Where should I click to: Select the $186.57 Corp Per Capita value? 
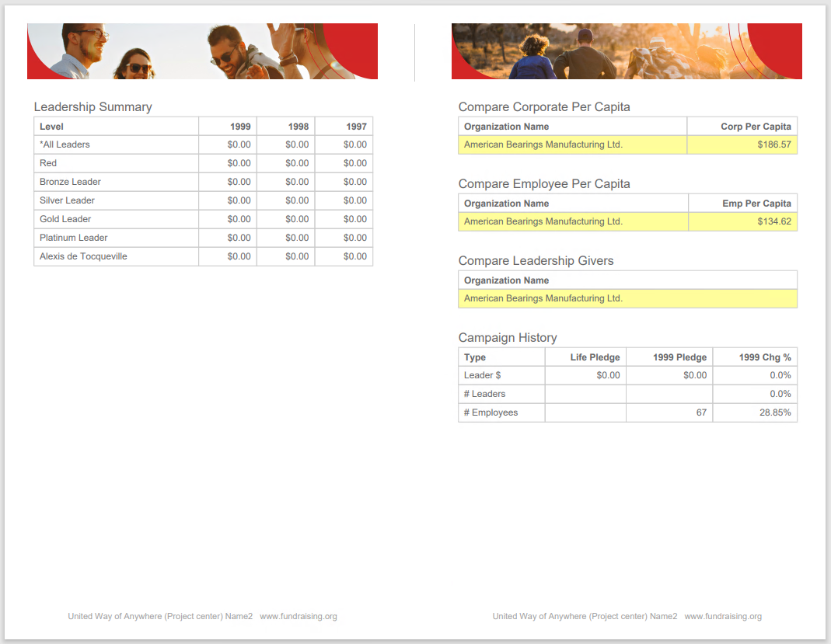(773, 144)
